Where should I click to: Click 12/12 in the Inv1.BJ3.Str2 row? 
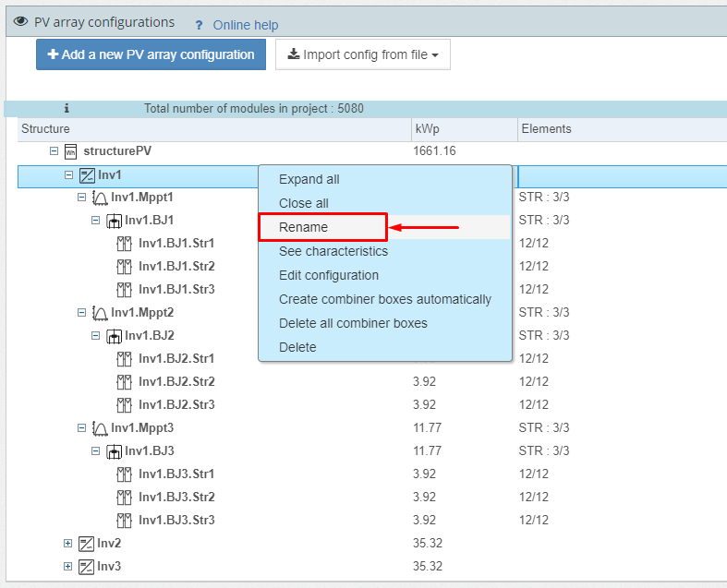[534, 498]
